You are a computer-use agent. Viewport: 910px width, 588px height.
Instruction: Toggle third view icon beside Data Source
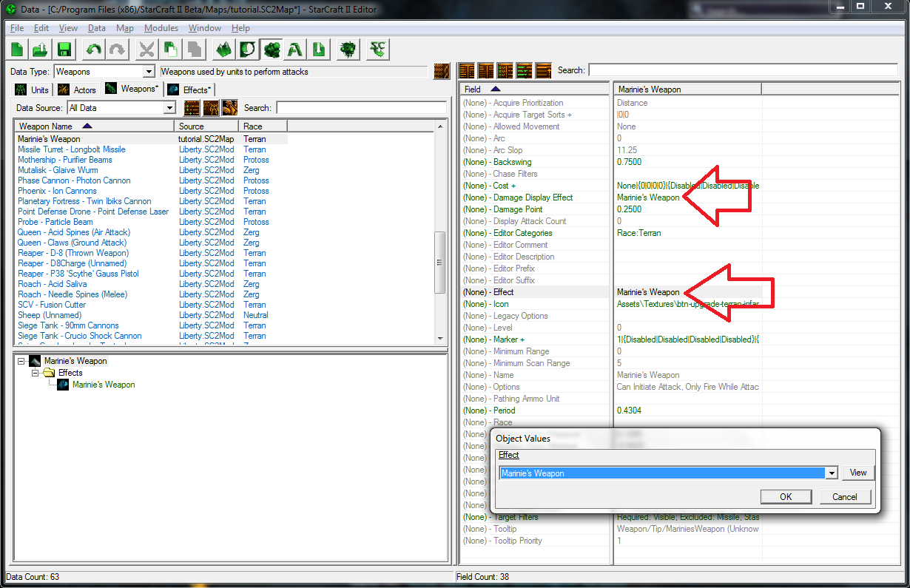229,107
